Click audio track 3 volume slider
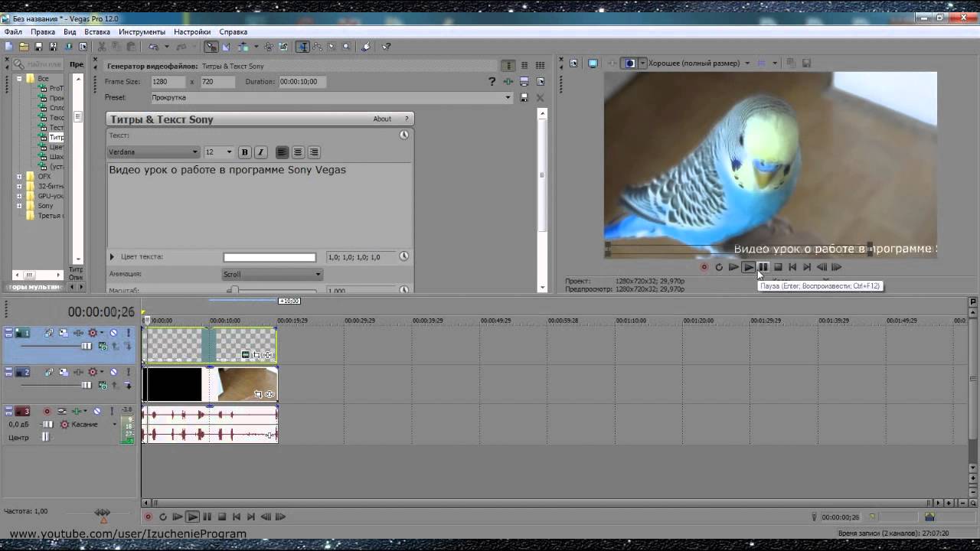This screenshot has height=551, width=980. click(x=47, y=424)
